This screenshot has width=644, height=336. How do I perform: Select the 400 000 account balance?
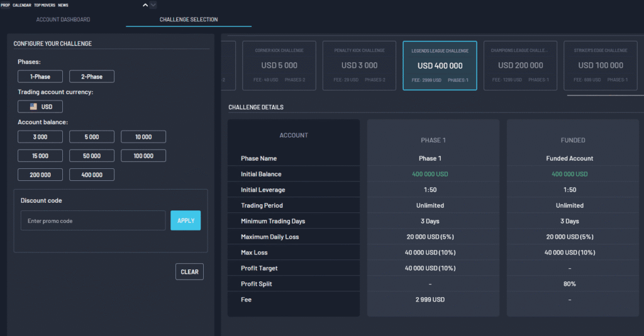tap(92, 175)
